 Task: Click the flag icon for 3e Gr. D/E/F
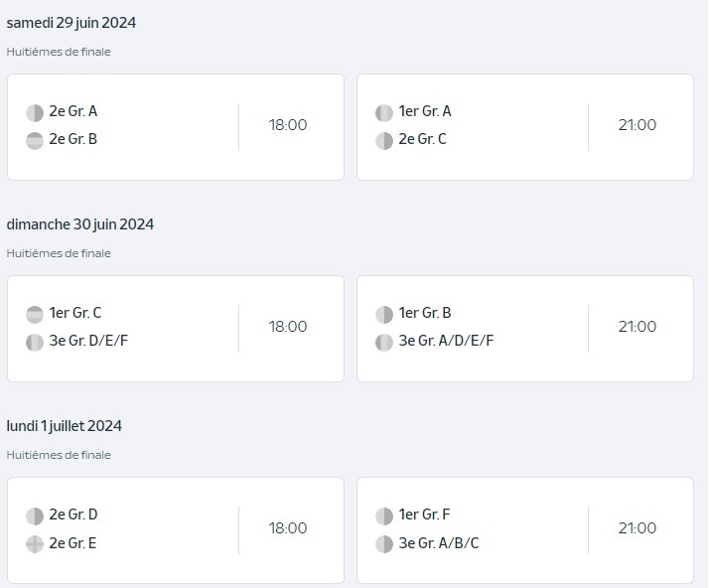[35, 343]
